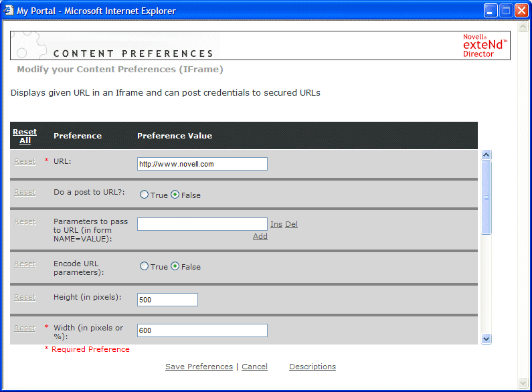Click the Add parameter link
Image resolution: width=532 pixels, height=392 pixels.
click(x=260, y=236)
